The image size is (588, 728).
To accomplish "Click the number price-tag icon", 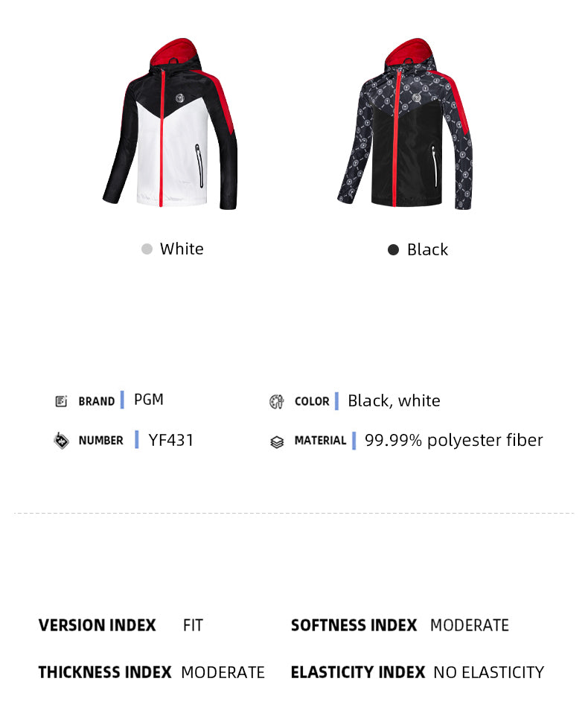I will pos(61,441).
